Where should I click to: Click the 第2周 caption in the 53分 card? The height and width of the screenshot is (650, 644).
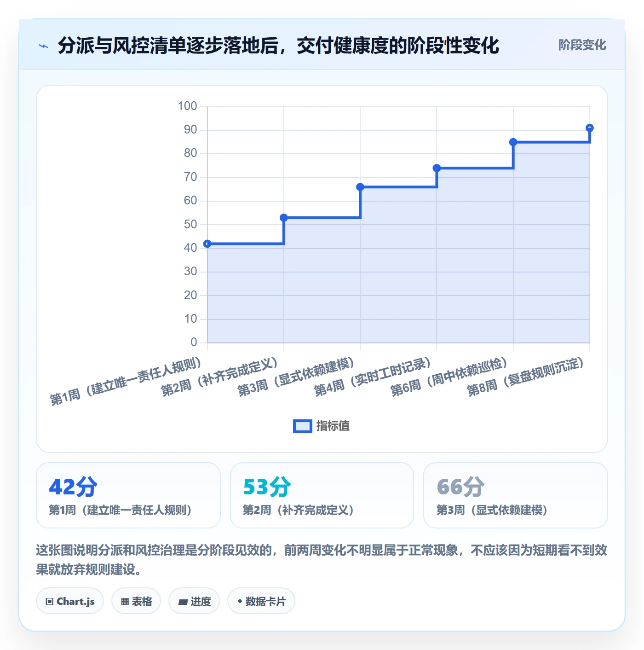(x=299, y=510)
